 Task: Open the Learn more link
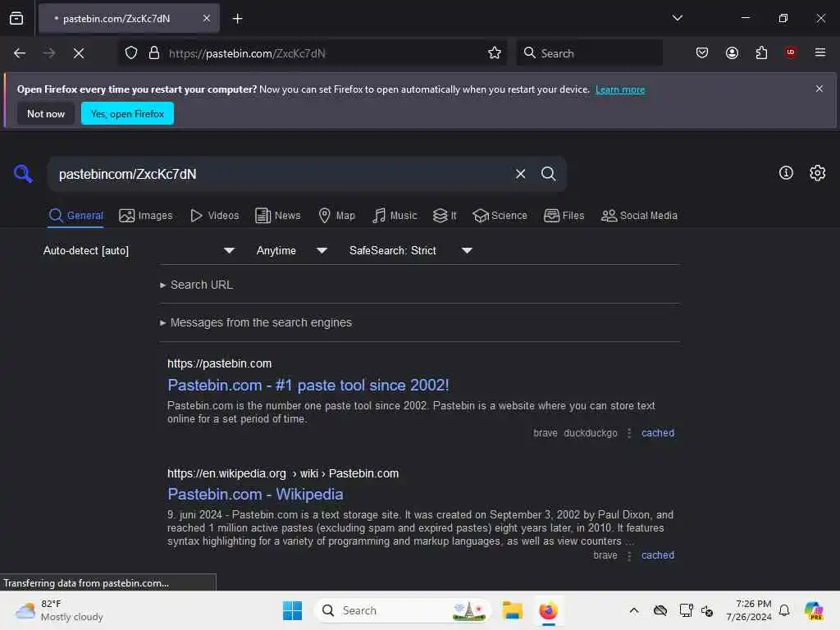pos(620,89)
